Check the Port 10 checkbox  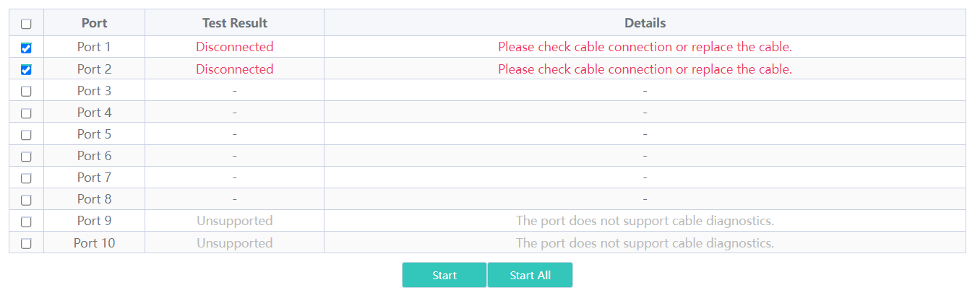tap(26, 244)
